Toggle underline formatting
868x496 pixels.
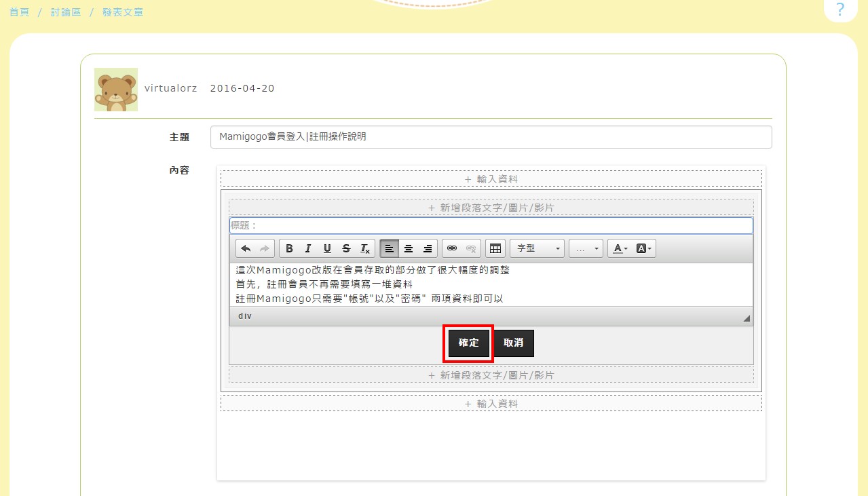coord(327,248)
